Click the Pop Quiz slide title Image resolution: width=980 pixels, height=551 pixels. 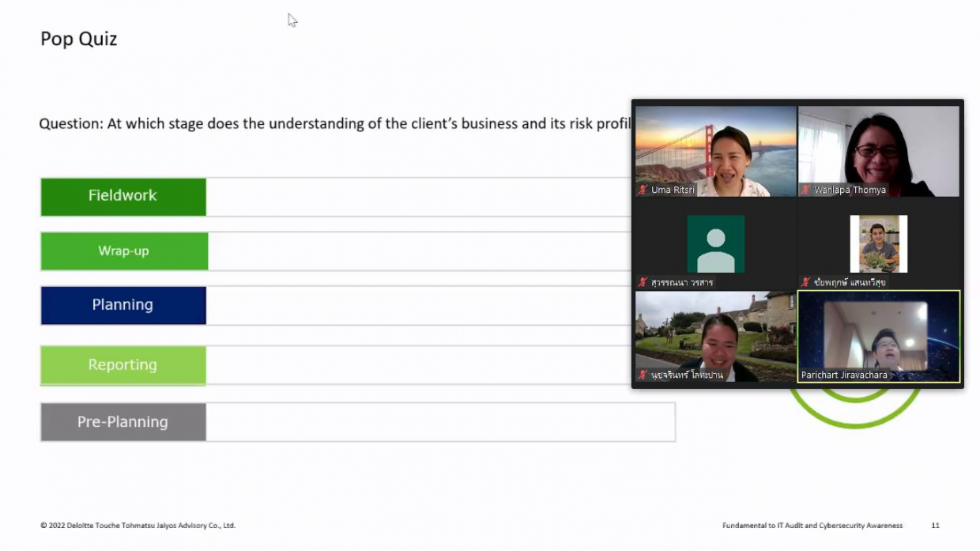pyautogui.click(x=79, y=39)
